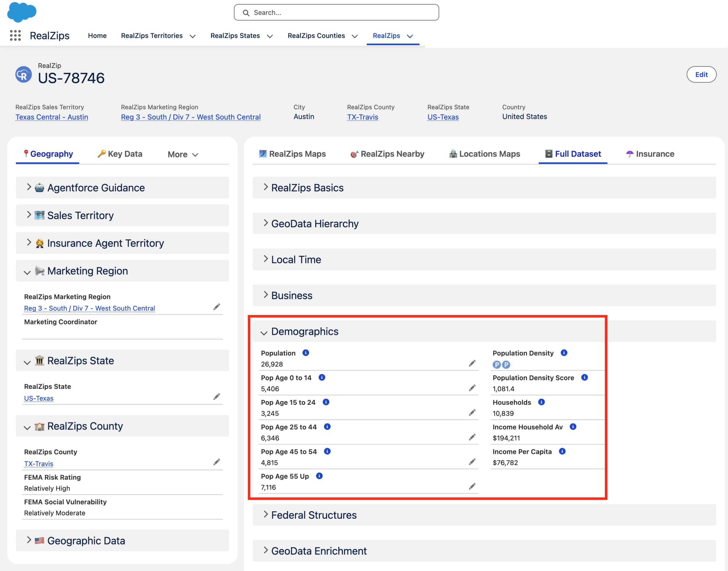The height and width of the screenshot is (571, 728).
Task: Click the Edit button
Action: 701,75
